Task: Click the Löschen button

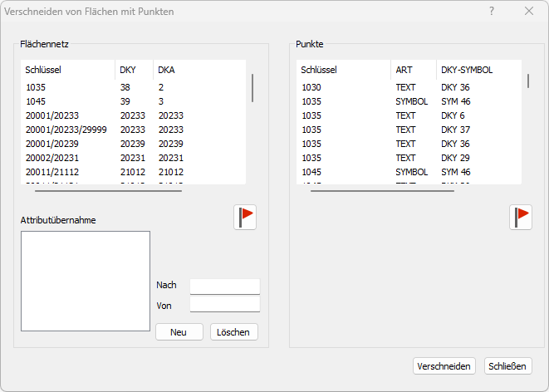Action: point(234,331)
